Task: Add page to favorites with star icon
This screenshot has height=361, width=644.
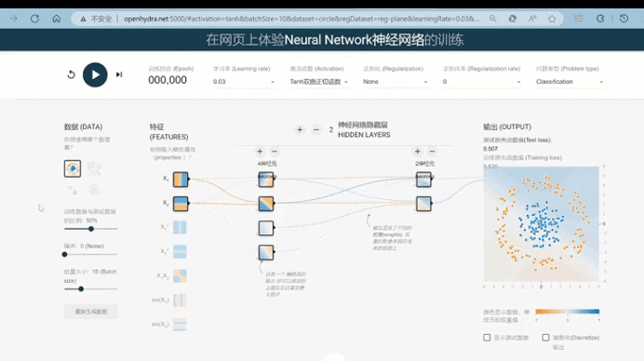Action: (552, 19)
